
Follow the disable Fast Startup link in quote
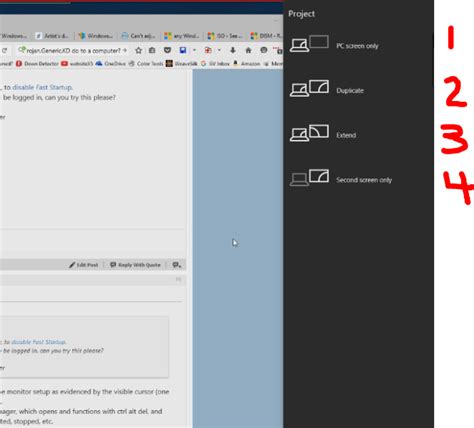tap(39, 342)
